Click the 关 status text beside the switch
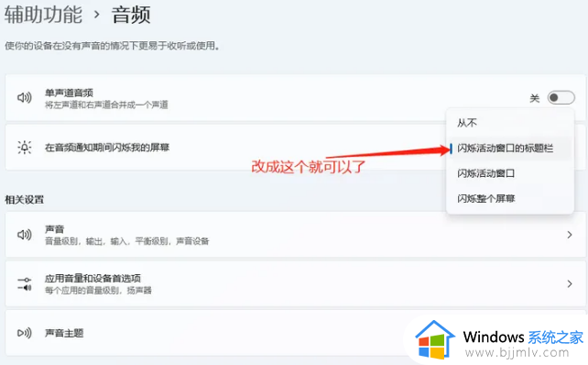The height and width of the screenshot is (365, 588). tap(534, 98)
